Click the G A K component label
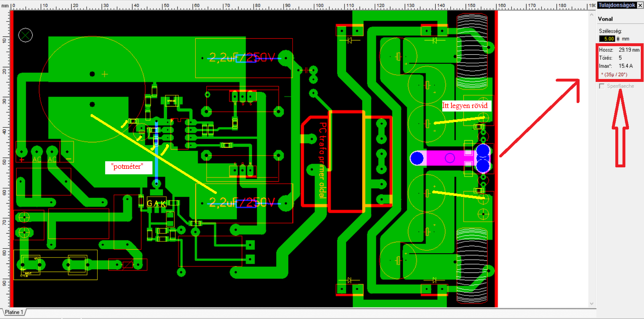Viewport: 644px width, 319px height. coord(155,203)
